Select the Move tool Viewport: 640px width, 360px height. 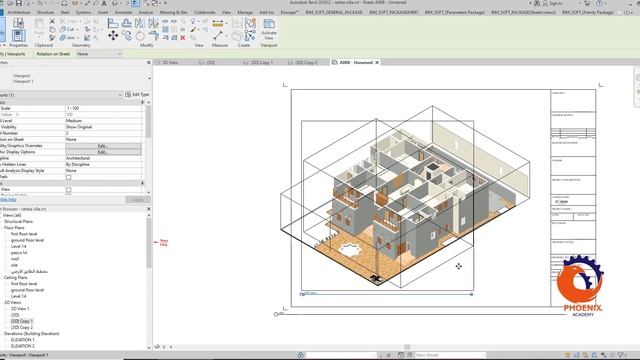113,36
